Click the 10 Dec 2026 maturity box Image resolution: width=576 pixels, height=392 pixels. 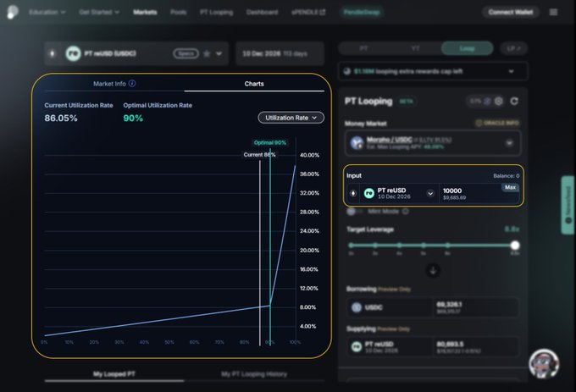pyautogui.click(x=280, y=53)
